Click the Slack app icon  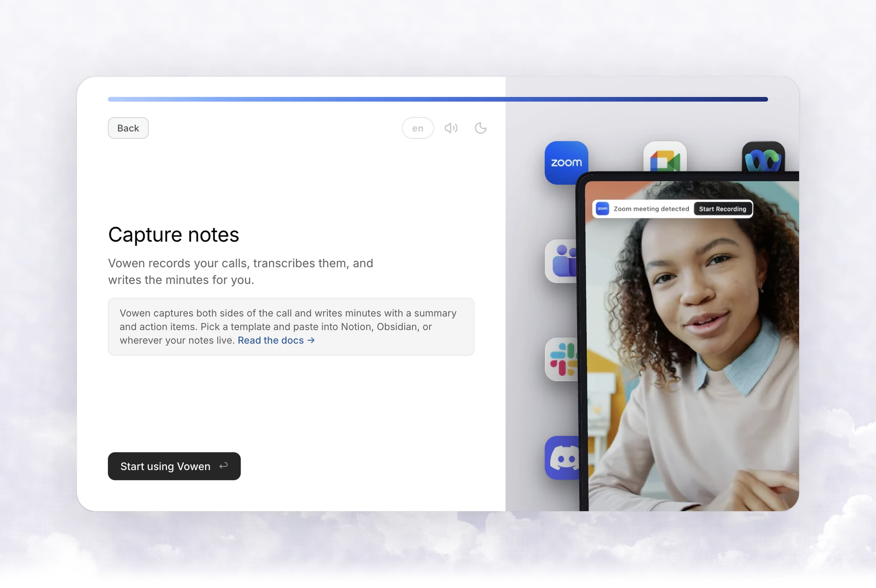[x=561, y=359]
